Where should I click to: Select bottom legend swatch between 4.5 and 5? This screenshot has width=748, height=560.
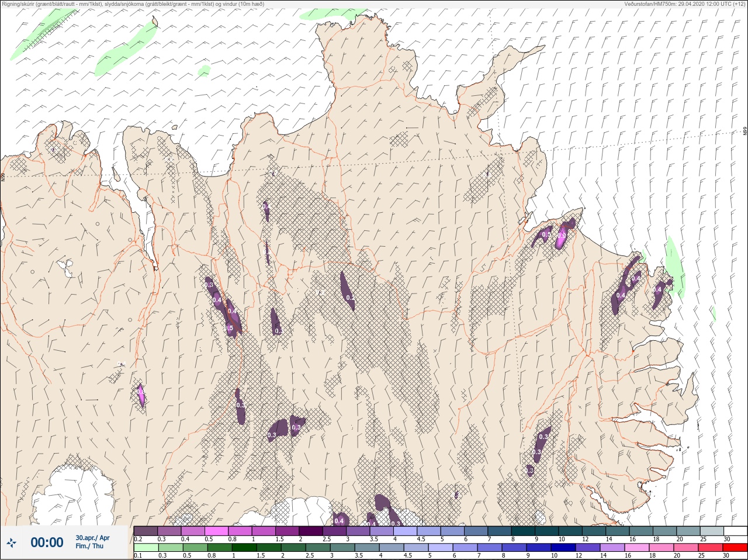[416, 548]
